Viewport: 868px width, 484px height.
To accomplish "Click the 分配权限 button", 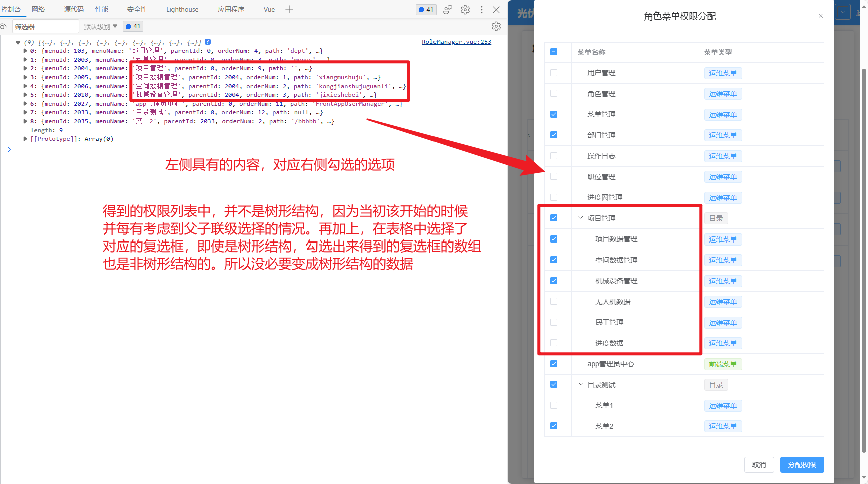I will coord(802,464).
